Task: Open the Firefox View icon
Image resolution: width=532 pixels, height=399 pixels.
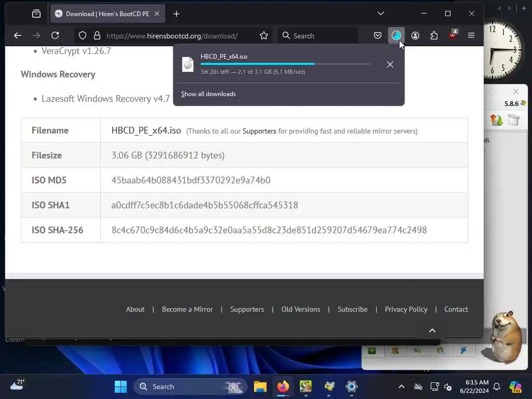Action: (36, 14)
